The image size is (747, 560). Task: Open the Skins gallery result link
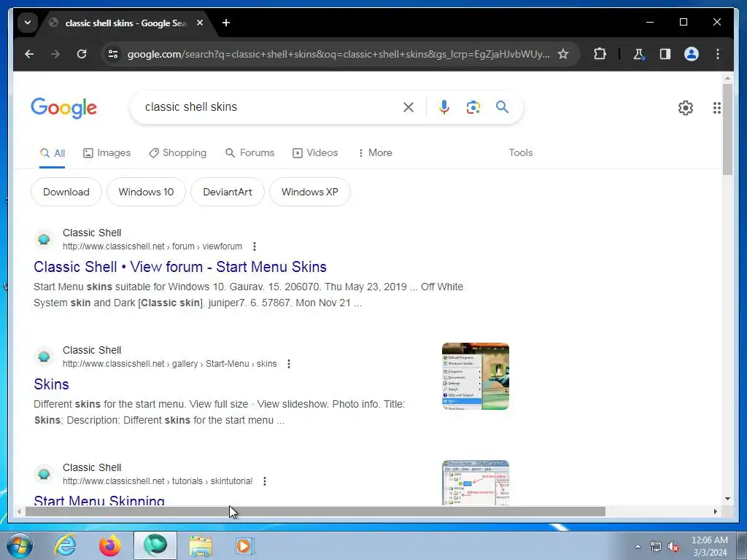52,385
